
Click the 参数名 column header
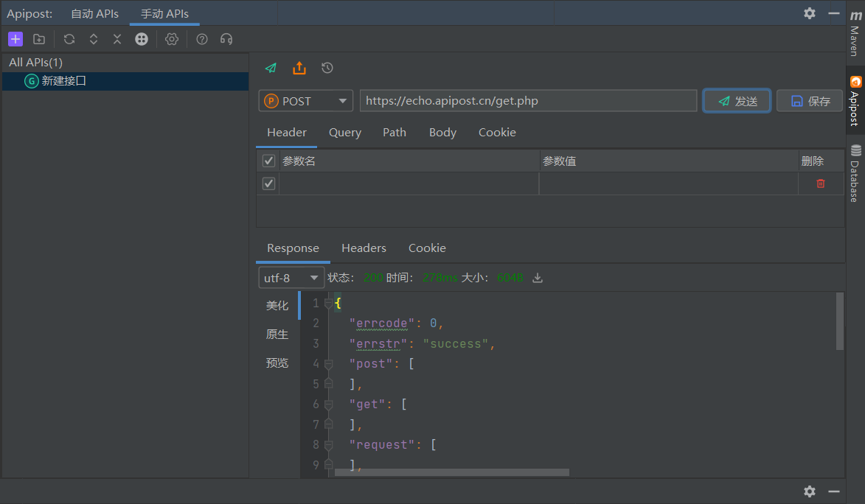[x=409, y=161]
